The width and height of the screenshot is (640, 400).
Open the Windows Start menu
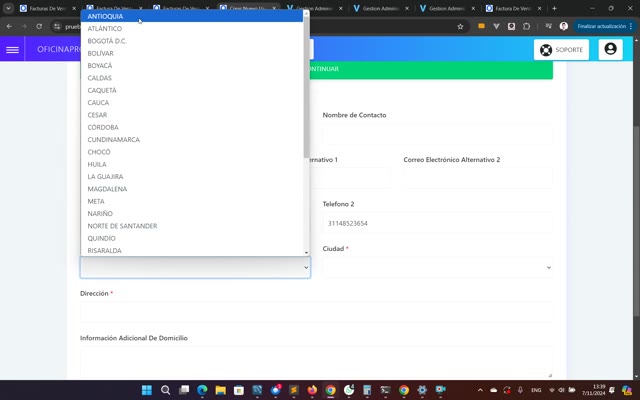[147, 390]
